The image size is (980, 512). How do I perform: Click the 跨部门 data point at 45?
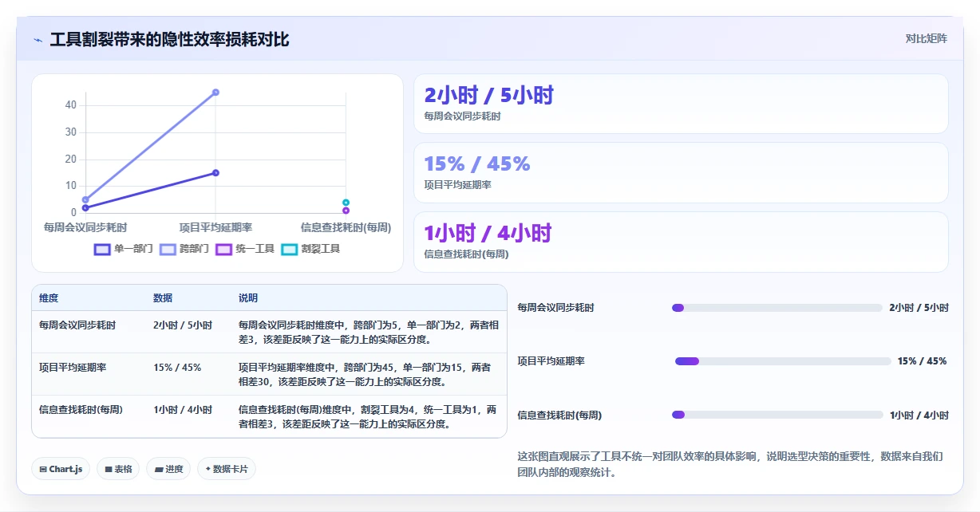pyautogui.click(x=215, y=93)
